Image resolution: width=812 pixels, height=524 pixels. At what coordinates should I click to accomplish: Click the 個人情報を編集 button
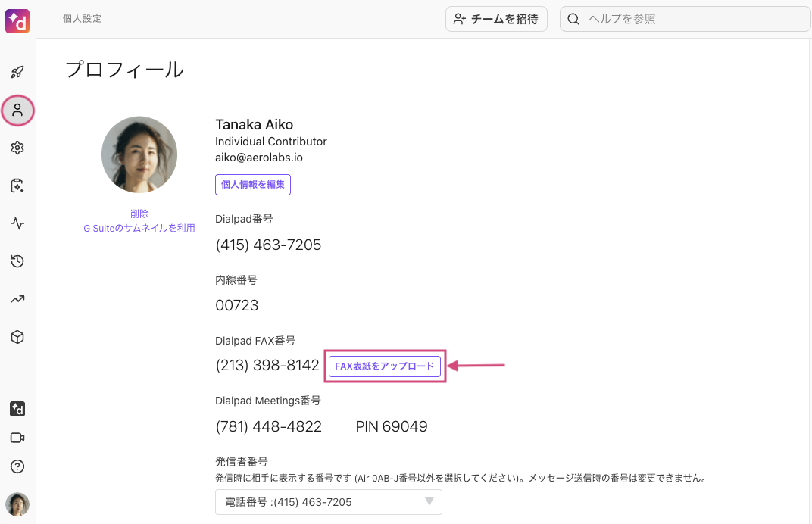coord(253,185)
